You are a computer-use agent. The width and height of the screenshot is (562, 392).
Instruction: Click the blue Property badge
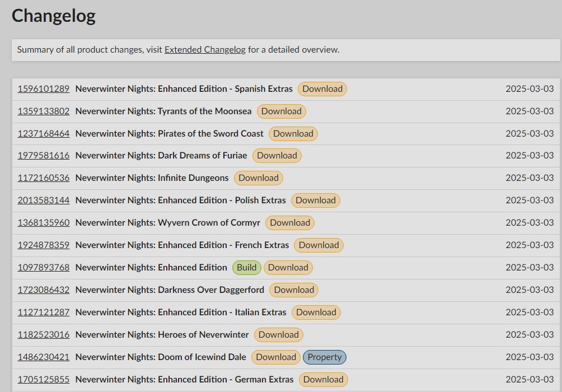tap(325, 357)
